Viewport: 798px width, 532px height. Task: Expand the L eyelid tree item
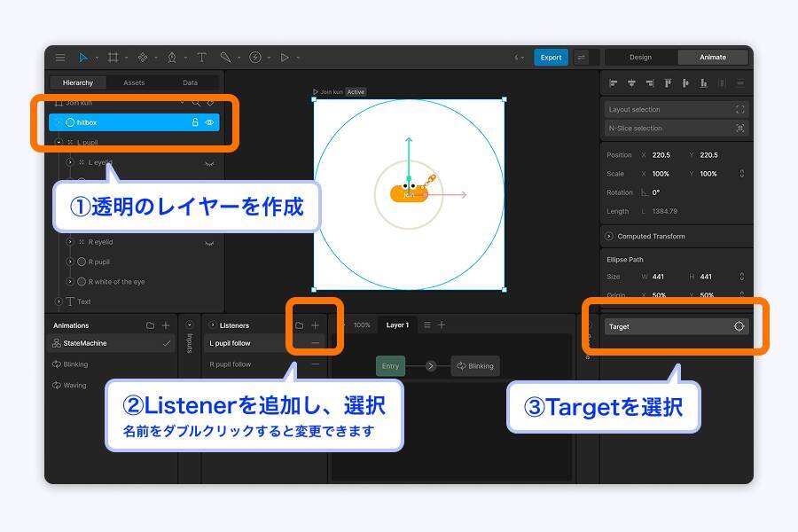click(x=69, y=163)
